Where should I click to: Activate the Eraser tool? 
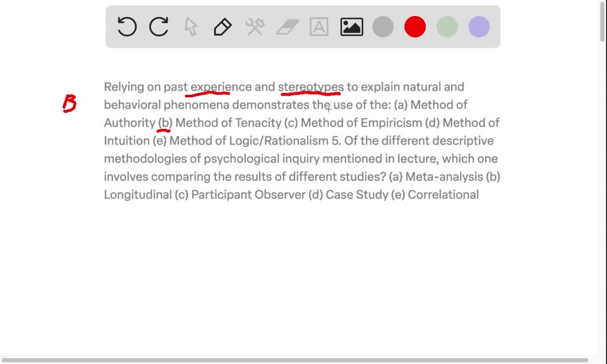(x=286, y=26)
